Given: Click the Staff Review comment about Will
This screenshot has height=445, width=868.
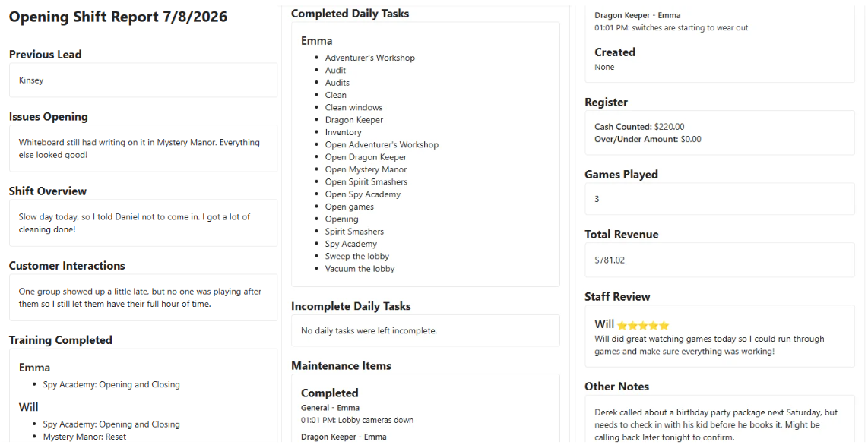Looking at the screenshot, I should 709,345.
